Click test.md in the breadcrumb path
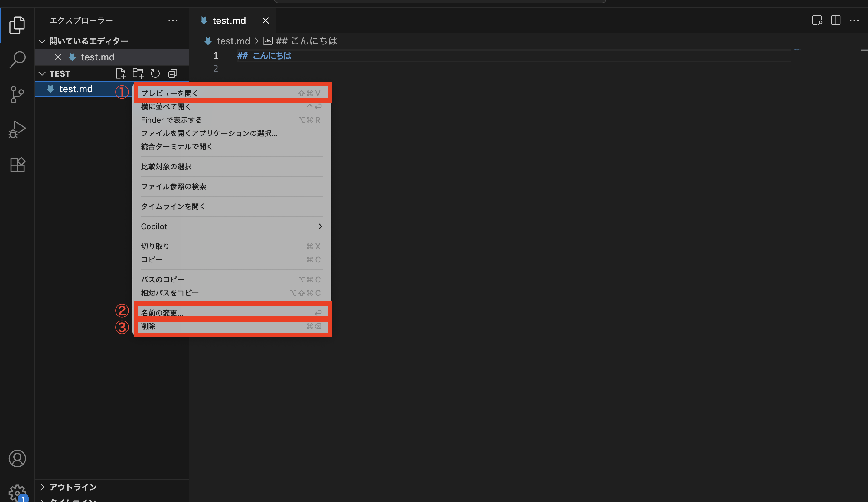Viewport: 868px width, 502px height. click(x=233, y=41)
